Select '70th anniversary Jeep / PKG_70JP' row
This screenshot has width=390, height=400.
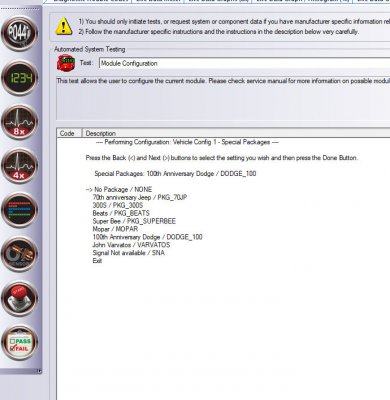coord(140,197)
